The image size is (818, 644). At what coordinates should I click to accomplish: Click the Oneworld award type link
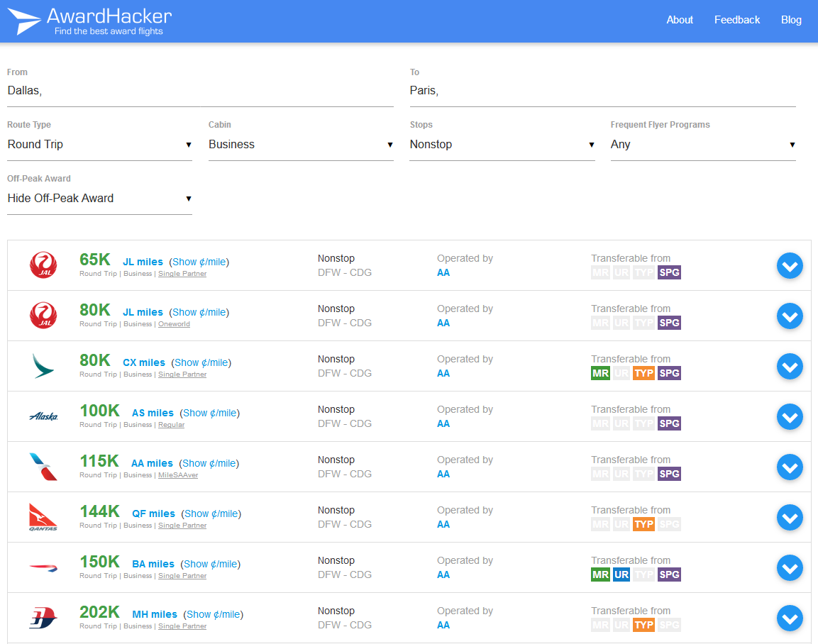pos(175,324)
